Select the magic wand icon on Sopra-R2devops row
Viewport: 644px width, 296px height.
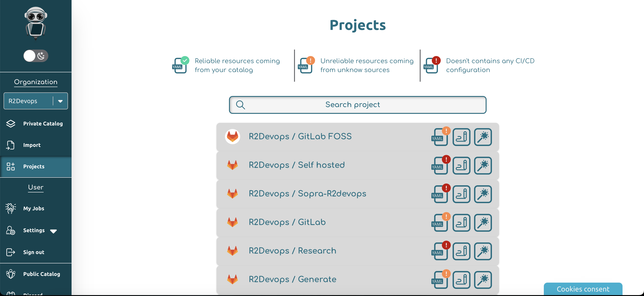[x=483, y=194]
